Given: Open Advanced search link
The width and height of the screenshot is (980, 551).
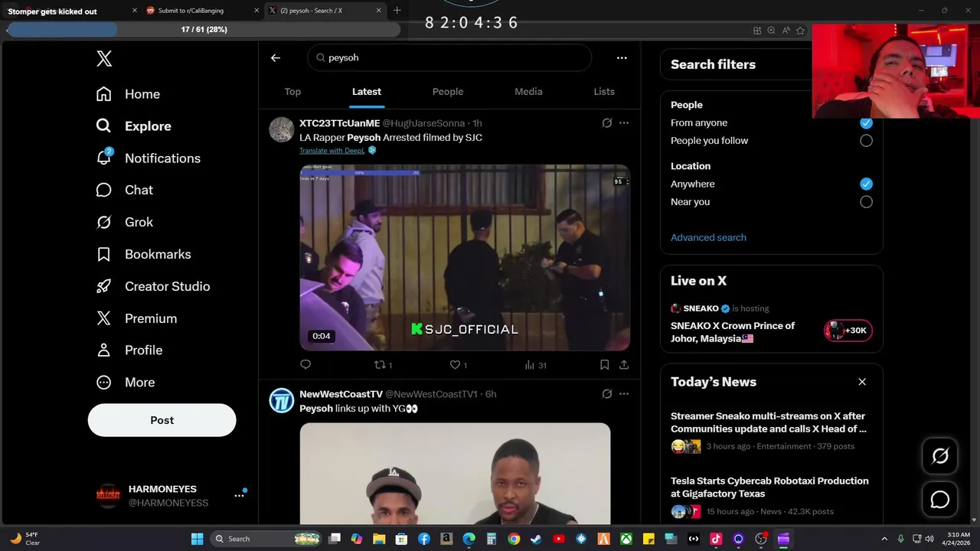Looking at the screenshot, I should [x=708, y=237].
